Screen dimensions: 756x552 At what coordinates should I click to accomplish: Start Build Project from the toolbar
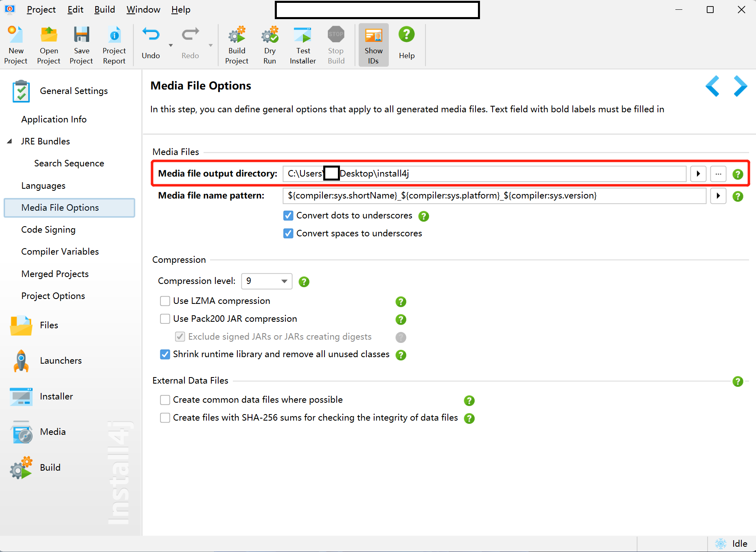237,45
